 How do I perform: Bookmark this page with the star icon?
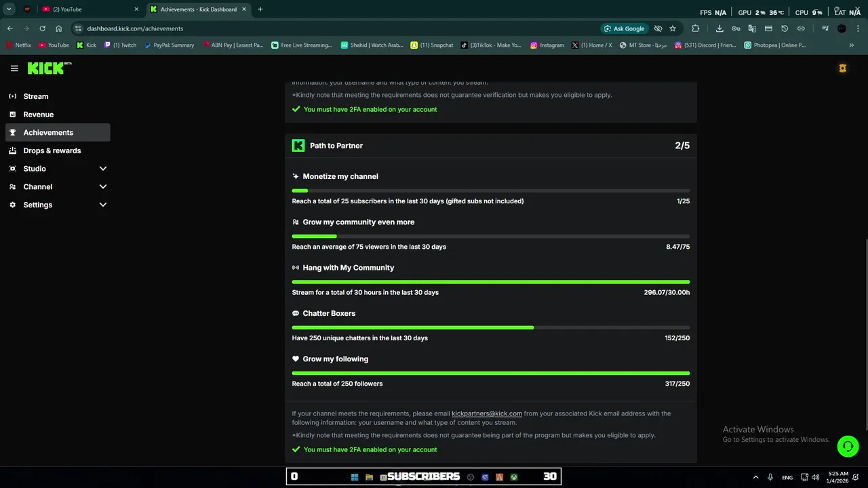coord(673,28)
